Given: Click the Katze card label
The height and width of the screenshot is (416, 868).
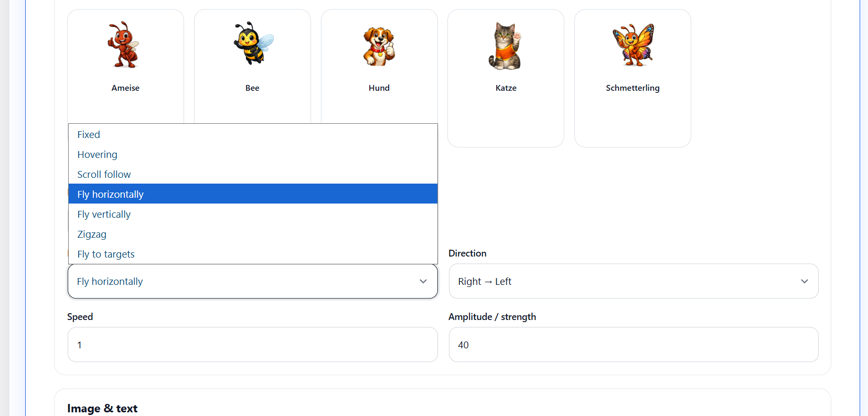Looking at the screenshot, I should (506, 88).
